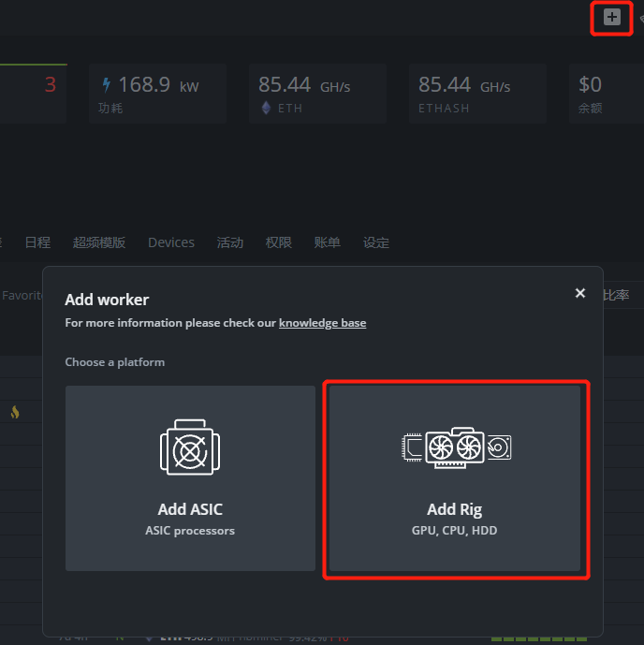The height and width of the screenshot is (645, 644).
Task: Go to the Devices tab
Action: [171, 242]
